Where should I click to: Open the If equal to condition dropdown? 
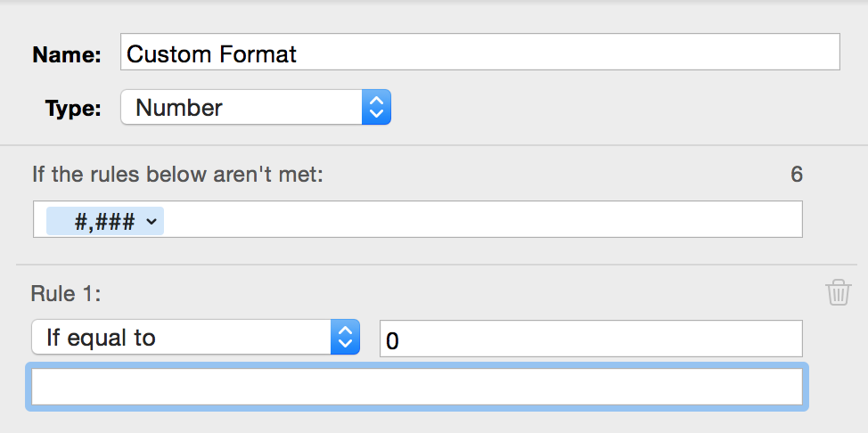click(x=194, y=338)
